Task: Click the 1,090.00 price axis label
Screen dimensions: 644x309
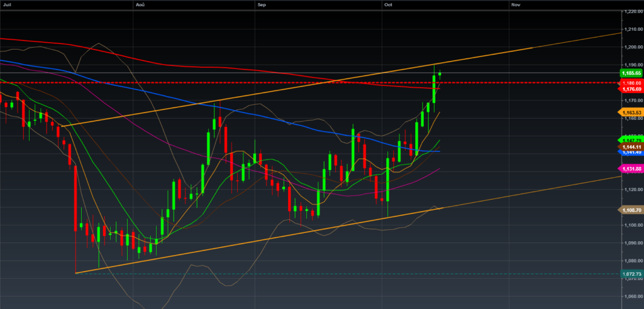Action: (x=633, y=243)
